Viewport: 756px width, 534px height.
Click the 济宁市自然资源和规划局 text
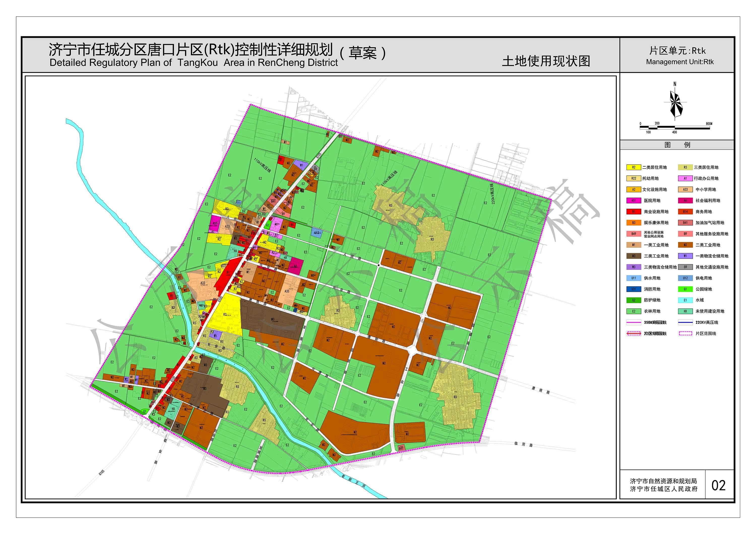[663, 481]
